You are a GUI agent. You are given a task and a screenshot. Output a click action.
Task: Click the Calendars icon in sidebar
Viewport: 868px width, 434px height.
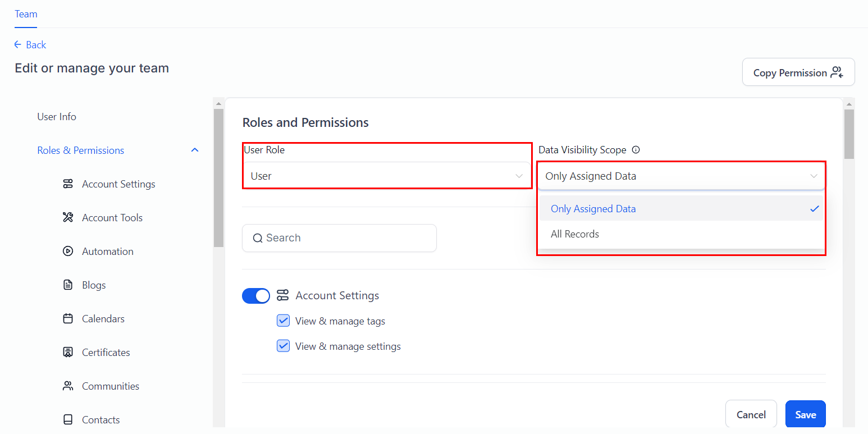point(68,319)
